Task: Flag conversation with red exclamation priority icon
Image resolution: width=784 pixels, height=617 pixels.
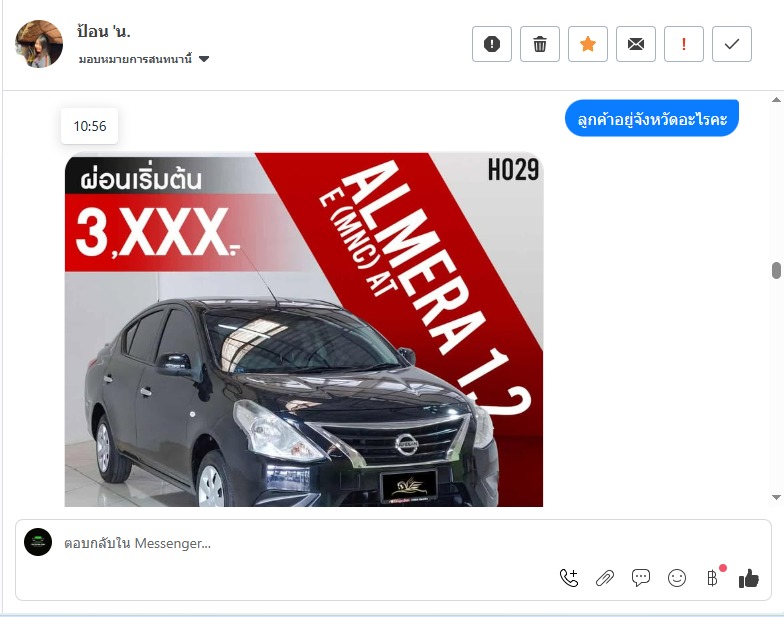Action: (684, 44)
